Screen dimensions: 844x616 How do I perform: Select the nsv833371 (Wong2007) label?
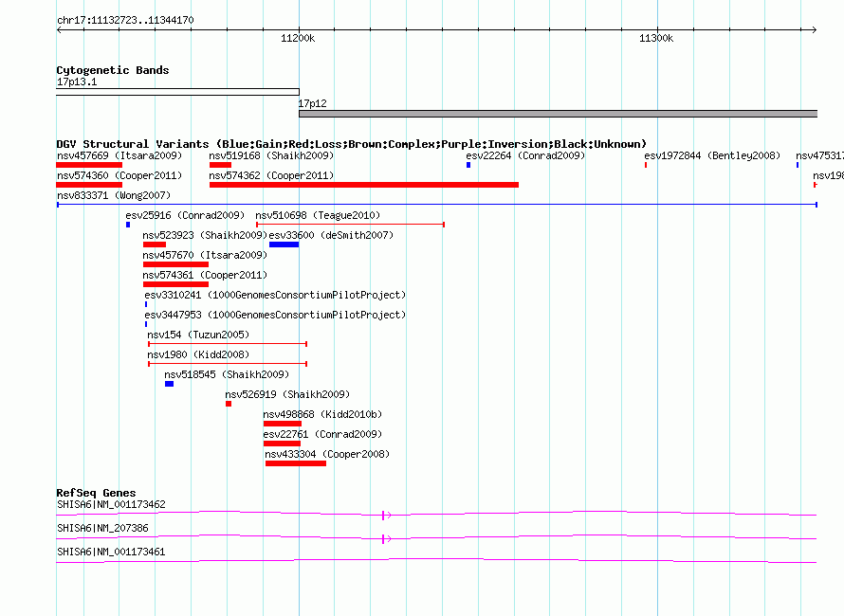click(114, 195)
